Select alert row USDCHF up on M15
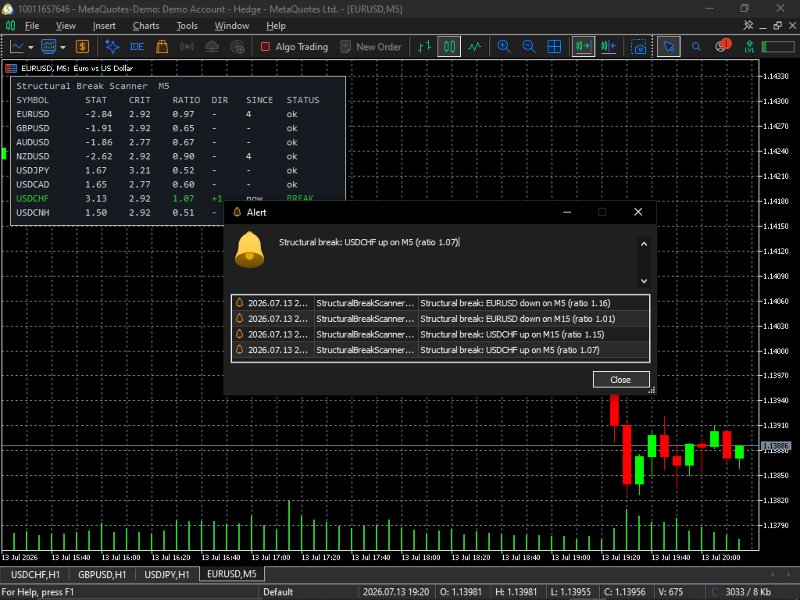Image resolution: width=800 pixels, height=600 pixels. (440, 334)
